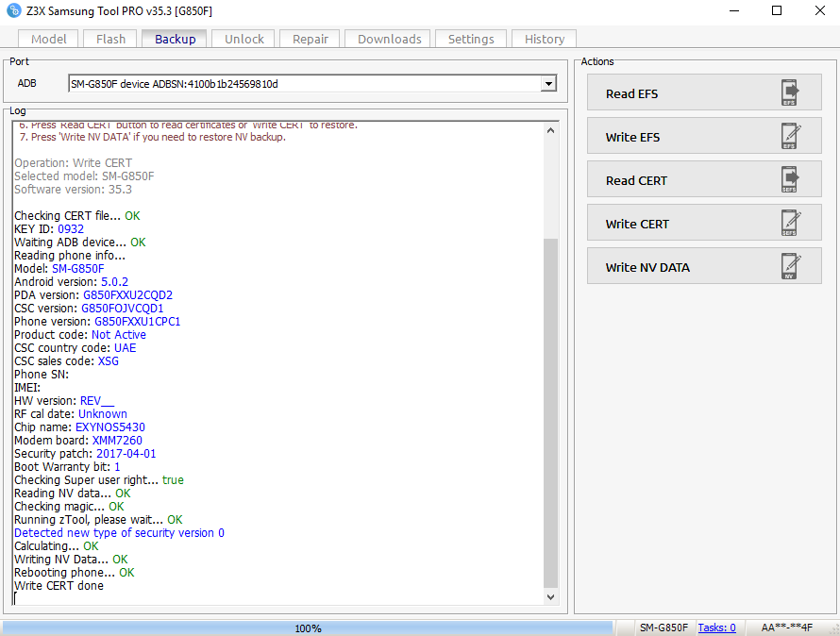The image size is (840, 636).
Task: Open the Settings tab
Action: pyautogui.click(x=471, y=39)
